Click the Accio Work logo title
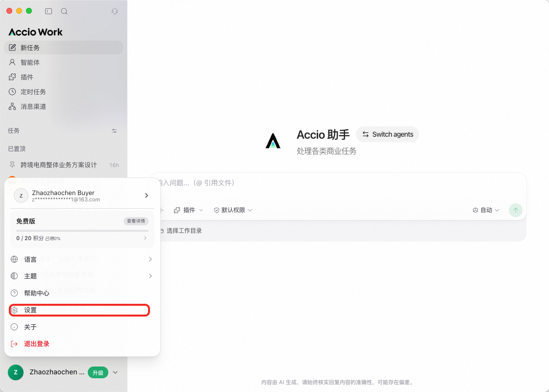The height and width of the screenshot is (392, 549). coord(35,32)
